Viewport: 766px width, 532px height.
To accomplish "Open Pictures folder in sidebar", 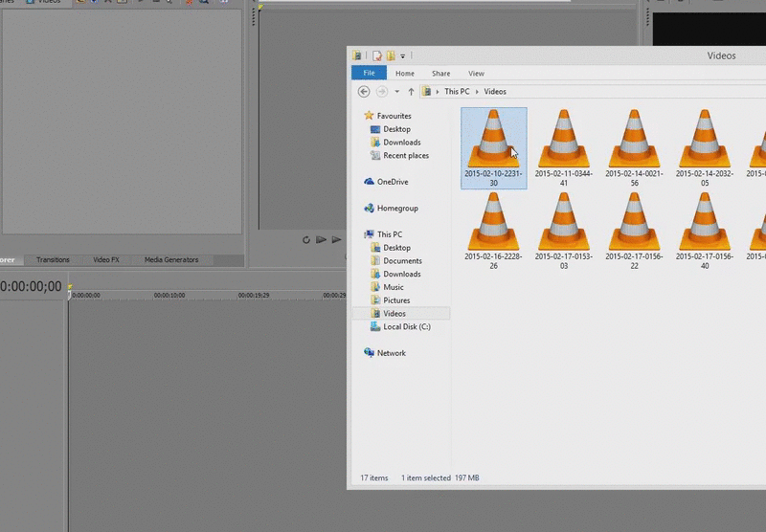I will coord(396,300).
